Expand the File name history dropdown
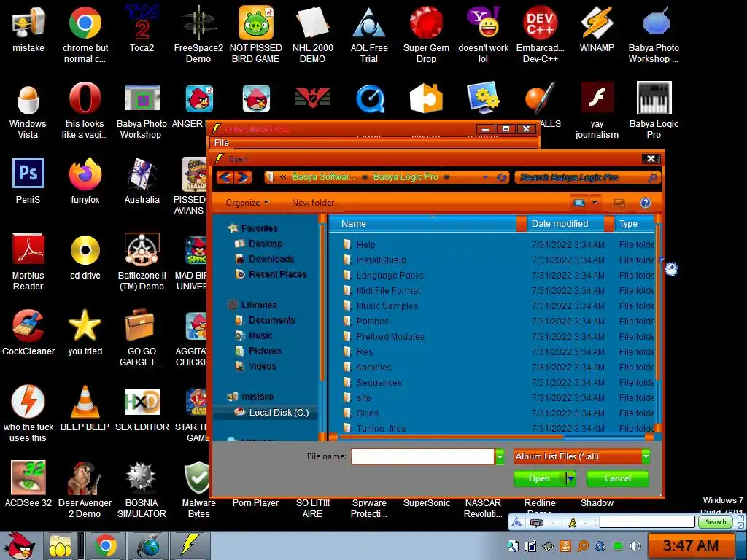Image resolution: width=747 pixels, height=560 pixels. 500,456
